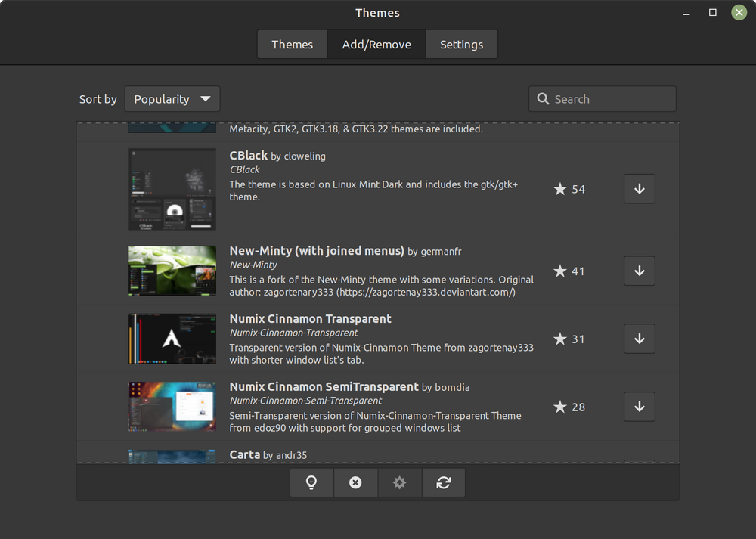Download the CBlack theme
756x539 pixels.
pos(639,189)
